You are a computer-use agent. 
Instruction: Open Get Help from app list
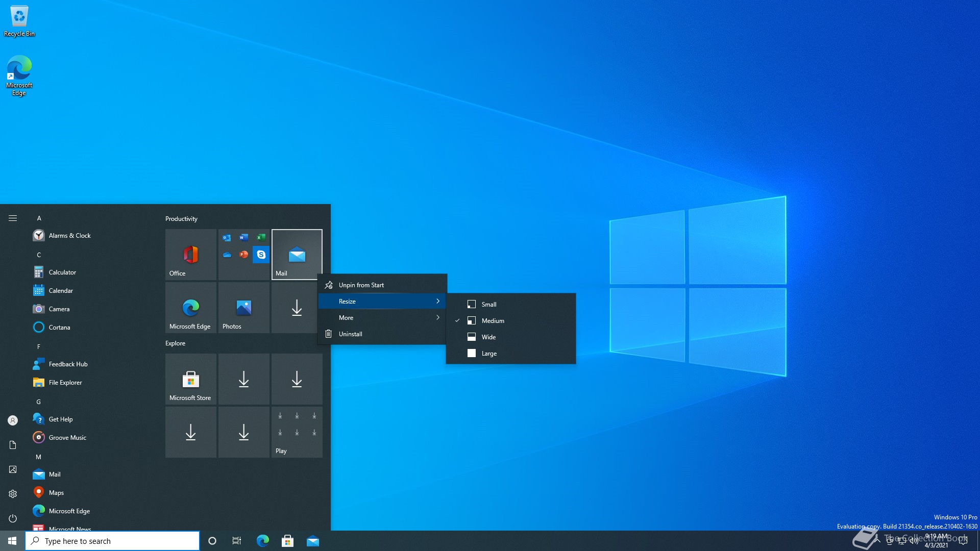pos(92,419)
